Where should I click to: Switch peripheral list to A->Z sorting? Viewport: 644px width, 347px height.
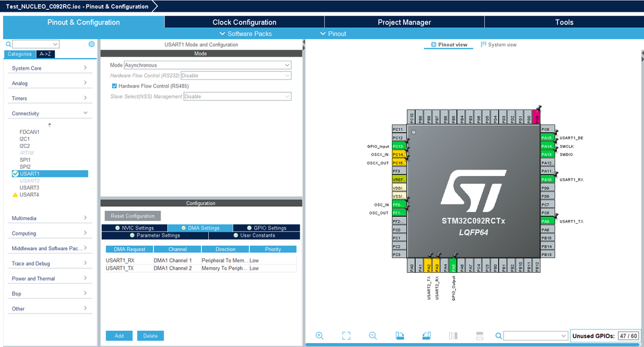point(46,54)
